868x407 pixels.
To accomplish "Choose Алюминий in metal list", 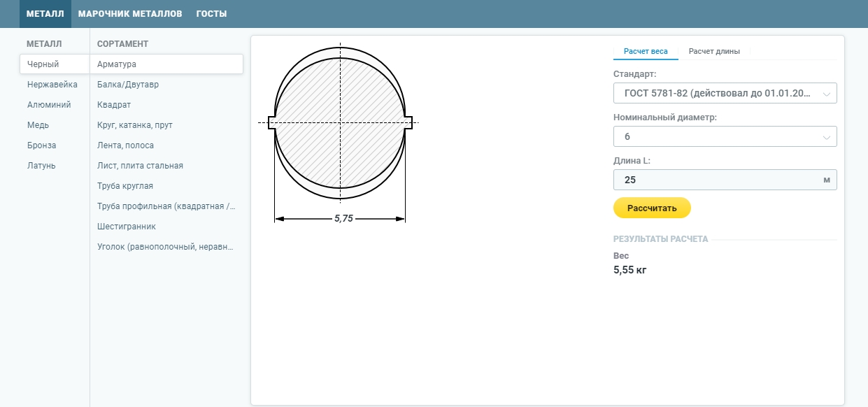I will [49, 105].
